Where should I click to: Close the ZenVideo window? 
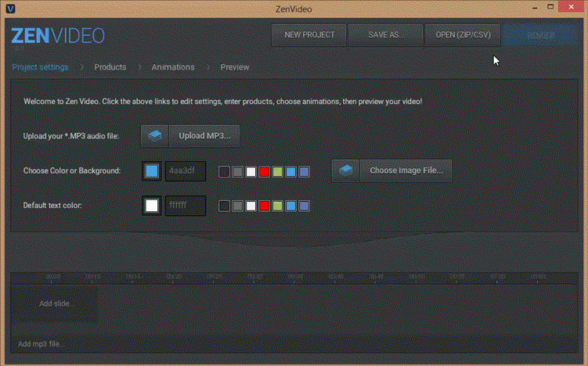[x=571, y=7]
